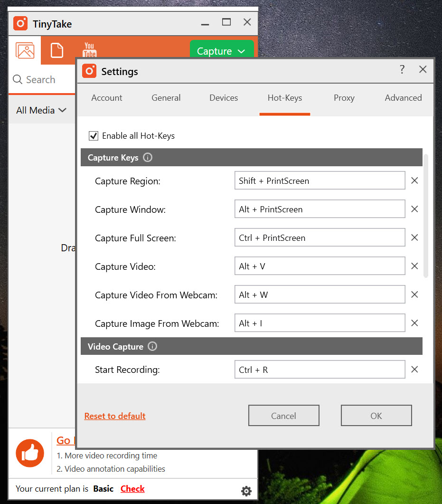442x504 pixels.
Task: Open the All Media filter dropdown
Action: [x=41, y=110]
